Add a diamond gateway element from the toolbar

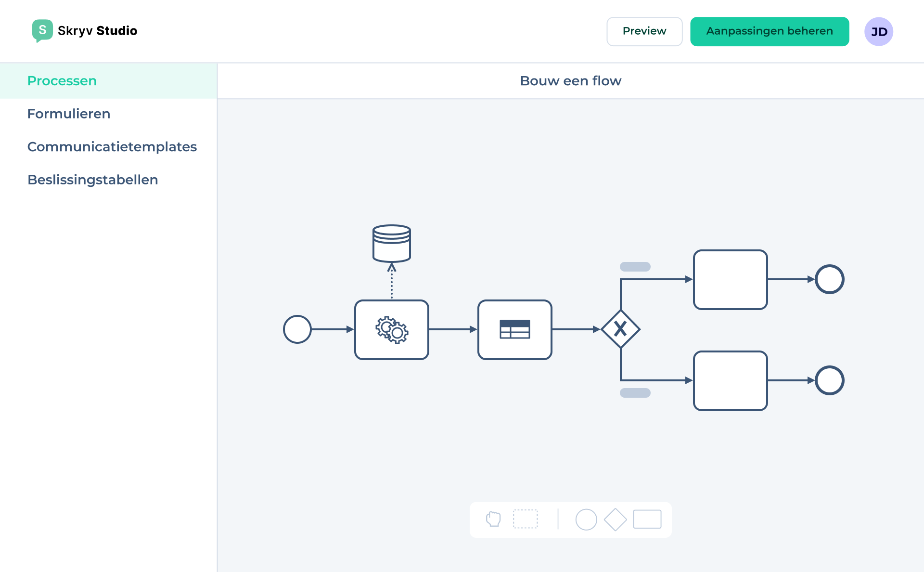tap(616, 520)
